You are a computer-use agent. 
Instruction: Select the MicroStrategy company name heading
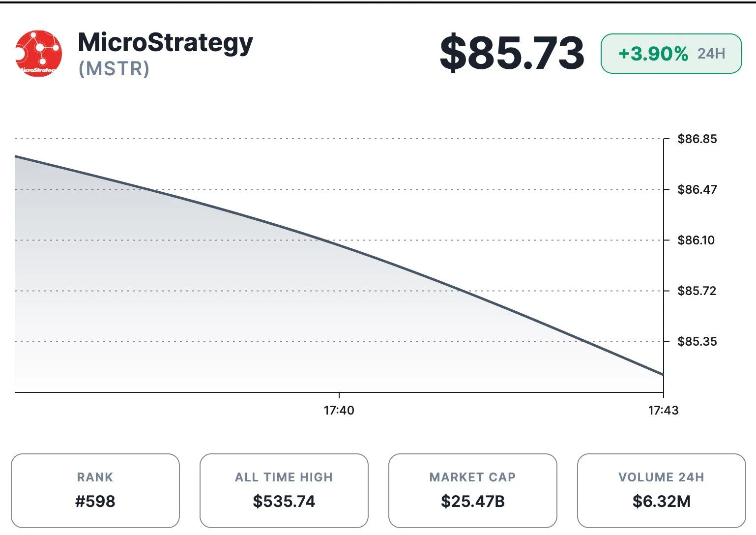tap(166, 43)
